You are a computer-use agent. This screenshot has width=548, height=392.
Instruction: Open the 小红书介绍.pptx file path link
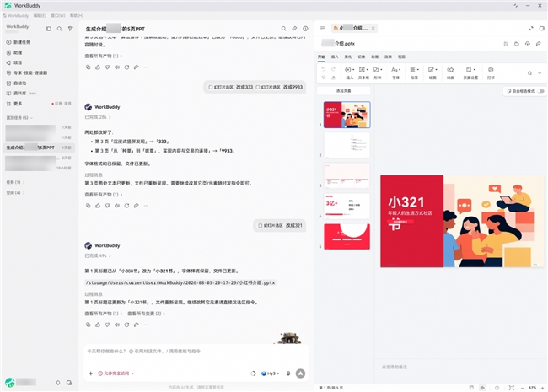[180, 282]
